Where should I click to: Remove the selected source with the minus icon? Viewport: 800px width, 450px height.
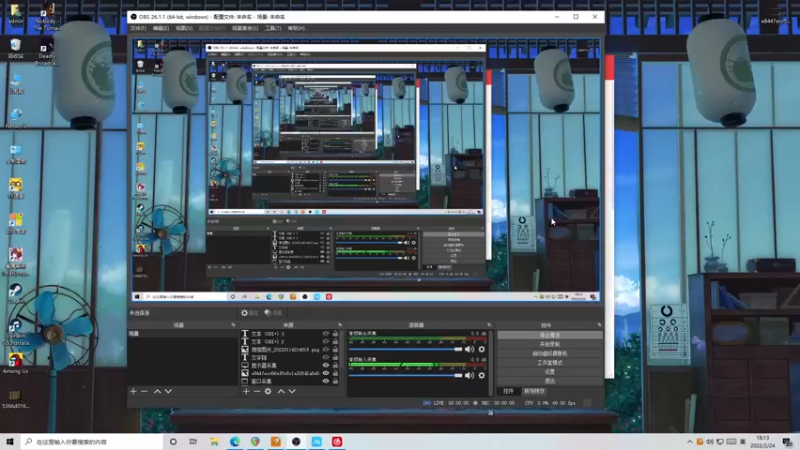coord(257,391)
